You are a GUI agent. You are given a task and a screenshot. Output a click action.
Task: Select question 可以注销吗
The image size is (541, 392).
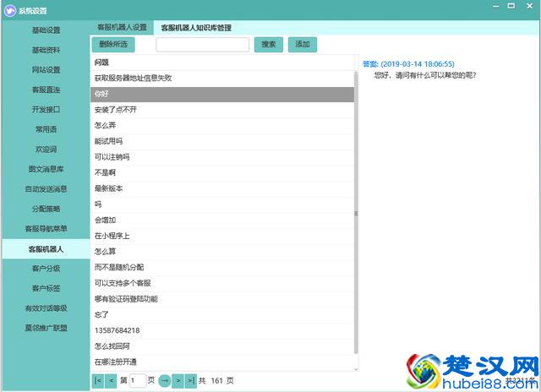[x=222, y=157]
